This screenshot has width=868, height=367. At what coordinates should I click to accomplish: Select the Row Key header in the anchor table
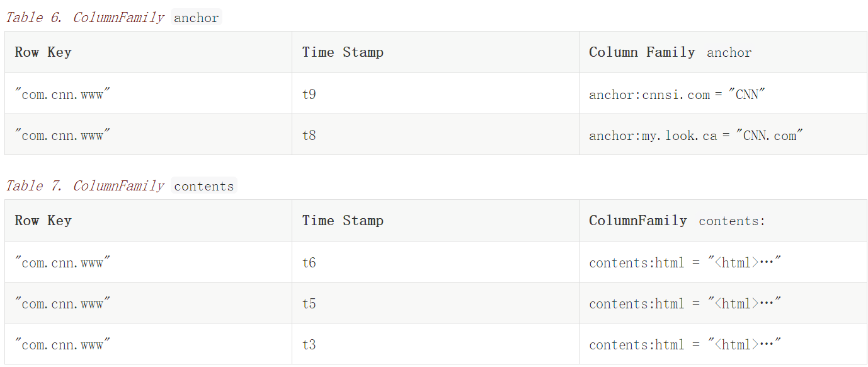tap(43, 52)
